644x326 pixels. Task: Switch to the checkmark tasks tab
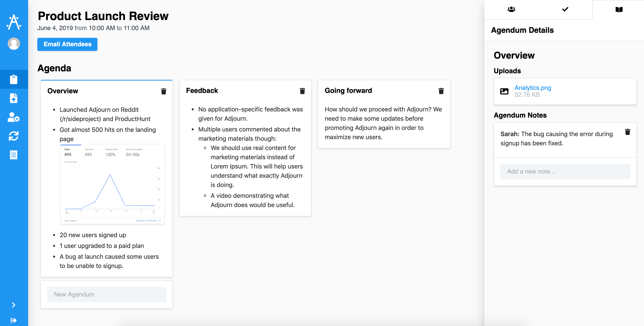565,9
